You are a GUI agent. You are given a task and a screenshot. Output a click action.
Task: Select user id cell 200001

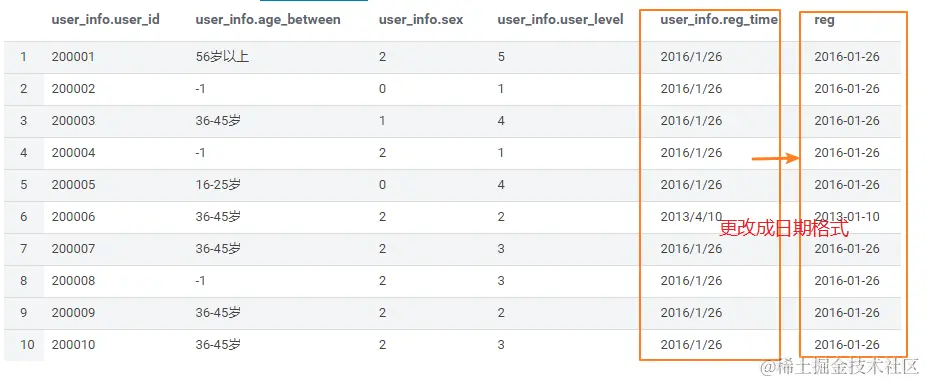tap(73, 57)
